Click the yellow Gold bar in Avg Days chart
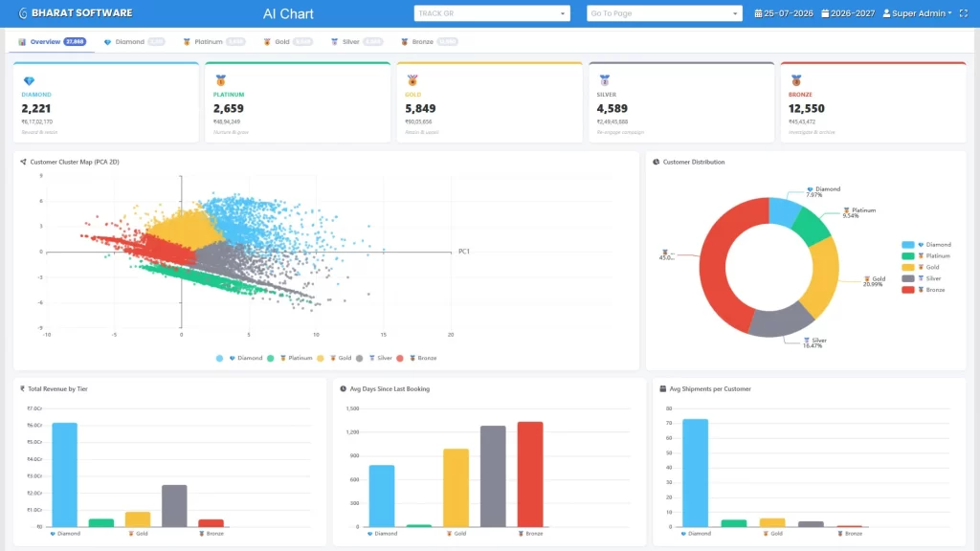Screen dimensions: 980x551 coord(456,488)
